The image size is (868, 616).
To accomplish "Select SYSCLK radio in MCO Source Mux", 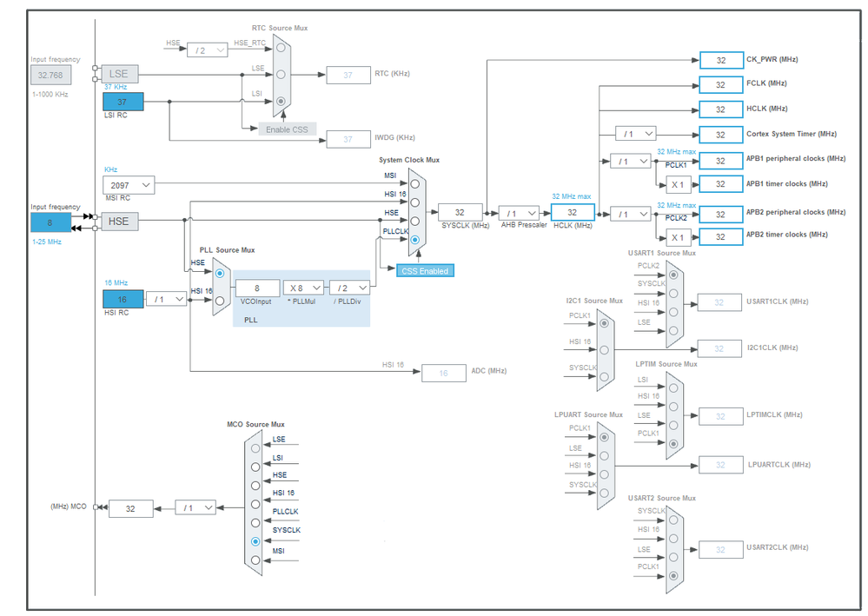I will point(255,541).
